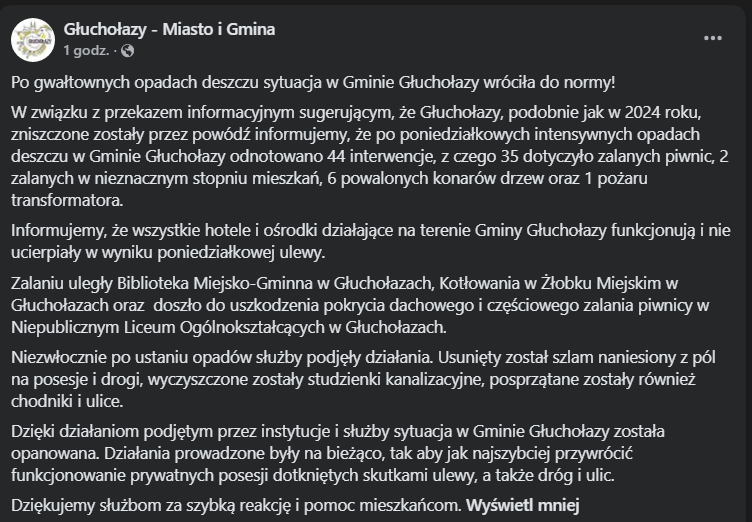
Task: Click the text 'Żłobku Miejskim'
Action: [x=601, y=283]
